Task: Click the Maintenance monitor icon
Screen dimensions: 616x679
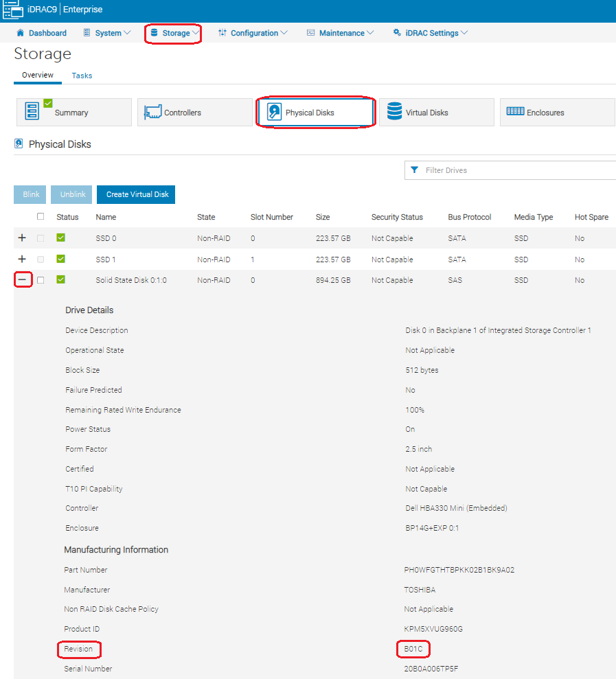Action: point(310,33)
